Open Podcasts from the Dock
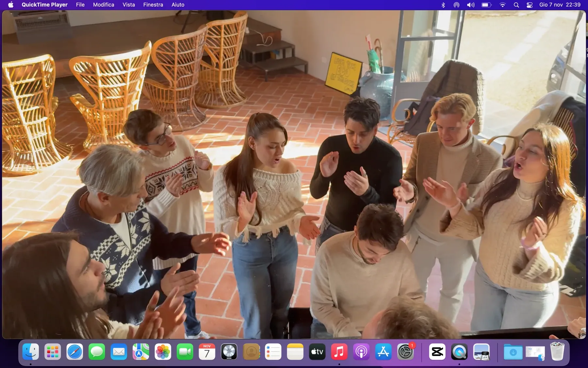Screen dimensions: 588x368 361,352
